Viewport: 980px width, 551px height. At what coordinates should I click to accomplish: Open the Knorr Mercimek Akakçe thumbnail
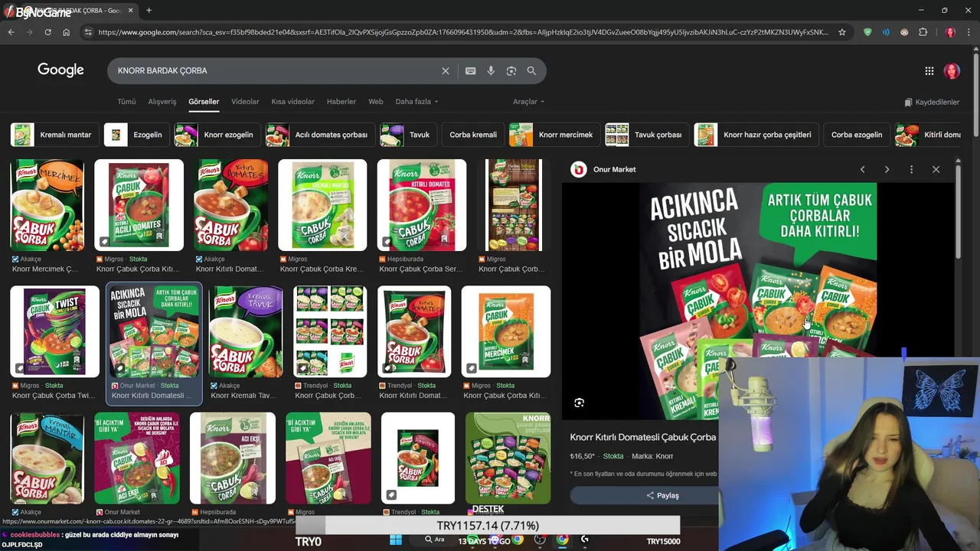[47, 205]
